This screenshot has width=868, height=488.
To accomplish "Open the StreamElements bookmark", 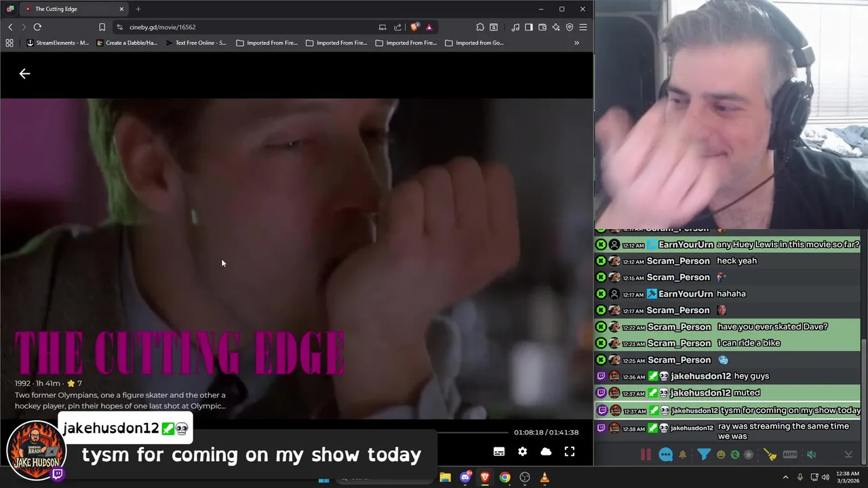I will click(x=58, y=43).
